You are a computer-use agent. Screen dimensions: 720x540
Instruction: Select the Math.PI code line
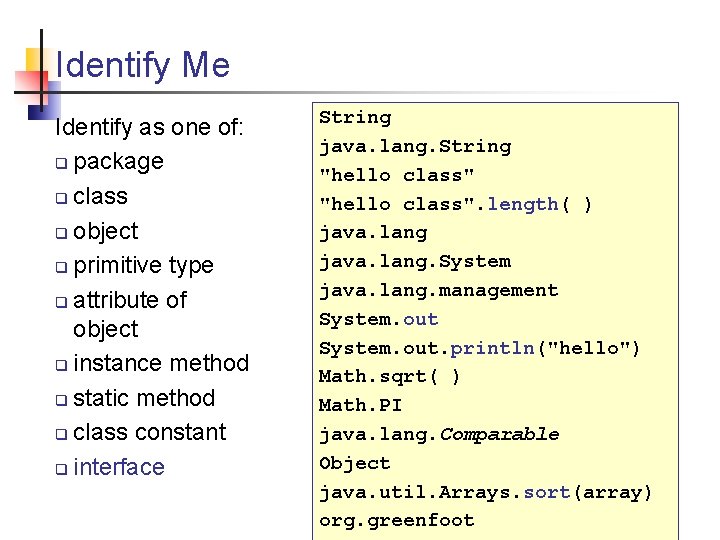360,405
